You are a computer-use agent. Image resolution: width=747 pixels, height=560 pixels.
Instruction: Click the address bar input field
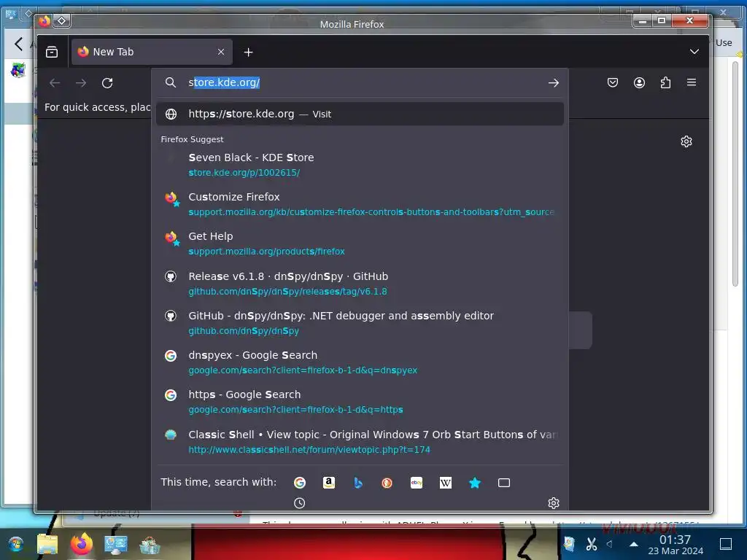360,82
